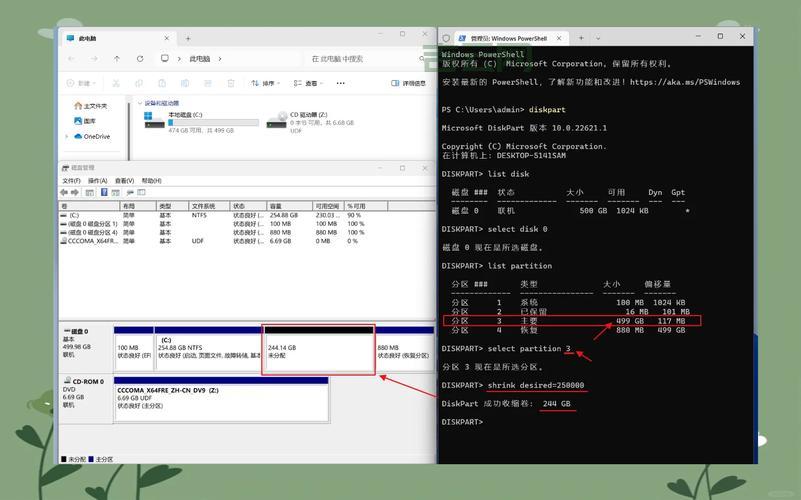This screenshot has height=500, width=801.
Task: Select the 244.14 GB unallocated partition block
Action: 318,349
